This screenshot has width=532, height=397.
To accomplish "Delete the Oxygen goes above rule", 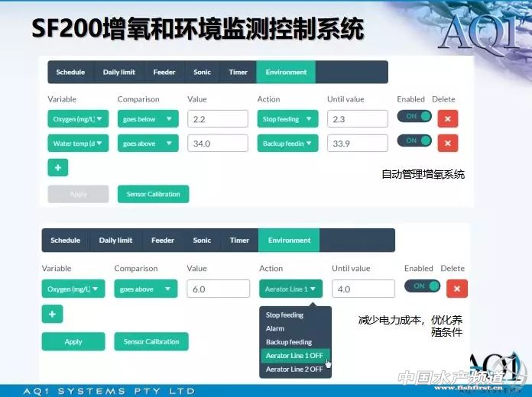I will click(456, 289).
